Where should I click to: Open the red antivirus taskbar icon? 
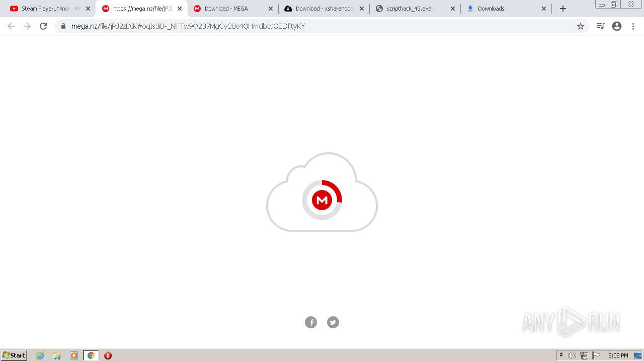pyautogui.click(x=108, y=355)
